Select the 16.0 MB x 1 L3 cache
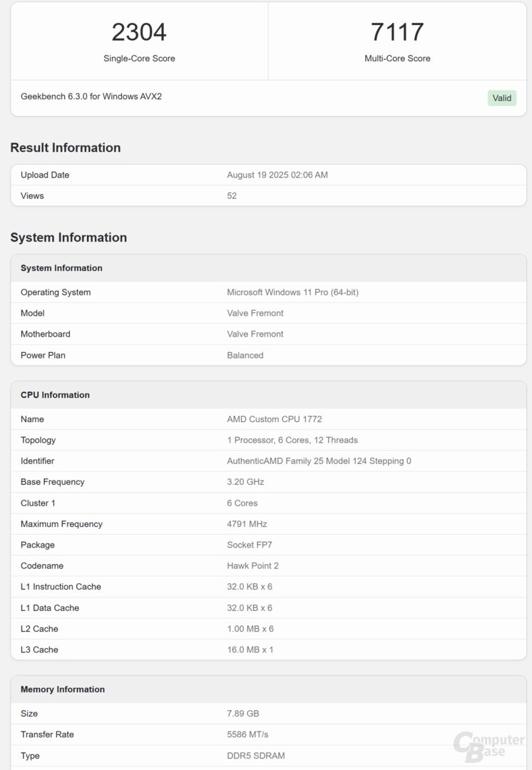Image resolution: width=532 pixels, height=770 pixels. point(250,650)
